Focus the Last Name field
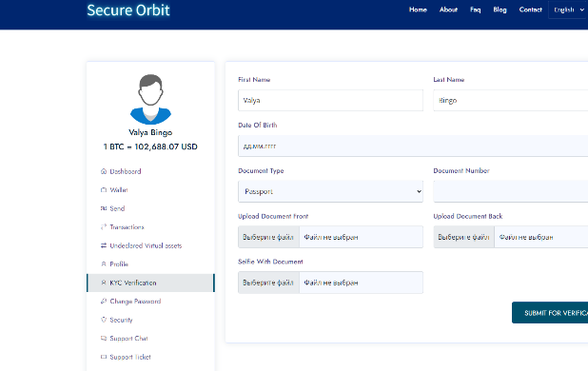Viewport: 588px width, 371px height. click(x=510, y=101)
